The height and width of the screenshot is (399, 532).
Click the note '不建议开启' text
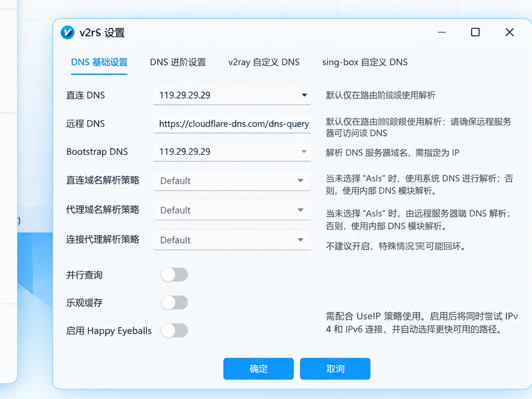click(348, 246)
